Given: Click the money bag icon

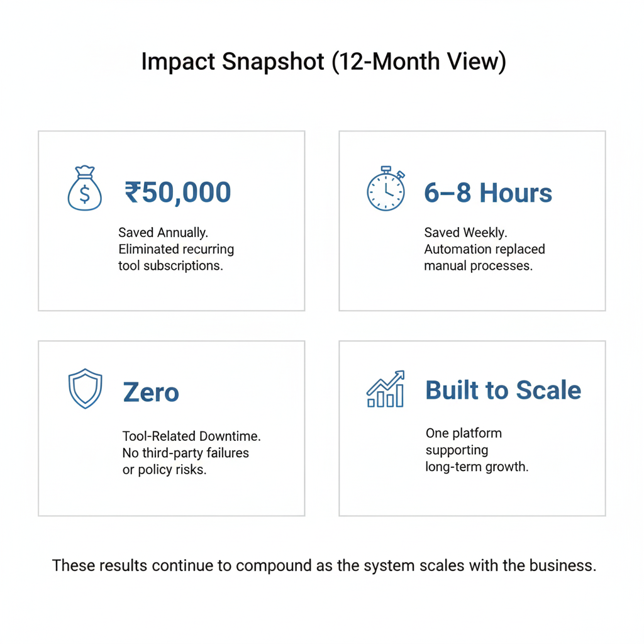Looking at the screenshot, I should 84,188.
